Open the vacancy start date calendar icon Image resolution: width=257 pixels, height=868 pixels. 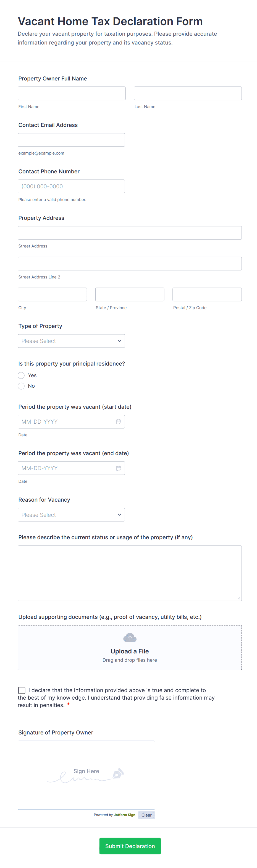point(118,421)
